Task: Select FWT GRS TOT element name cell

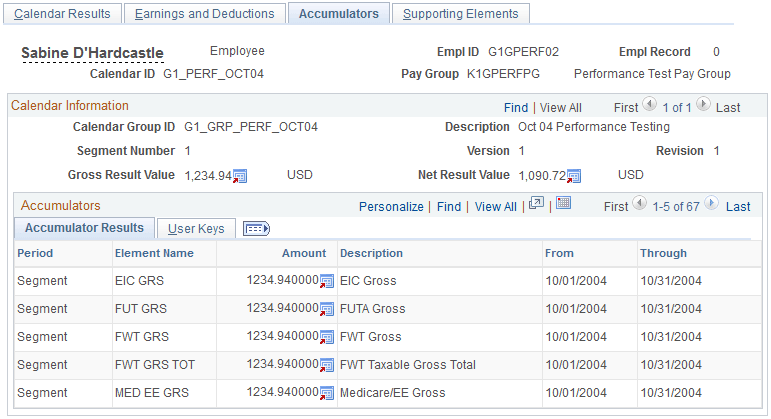Action: coord(155,365)
